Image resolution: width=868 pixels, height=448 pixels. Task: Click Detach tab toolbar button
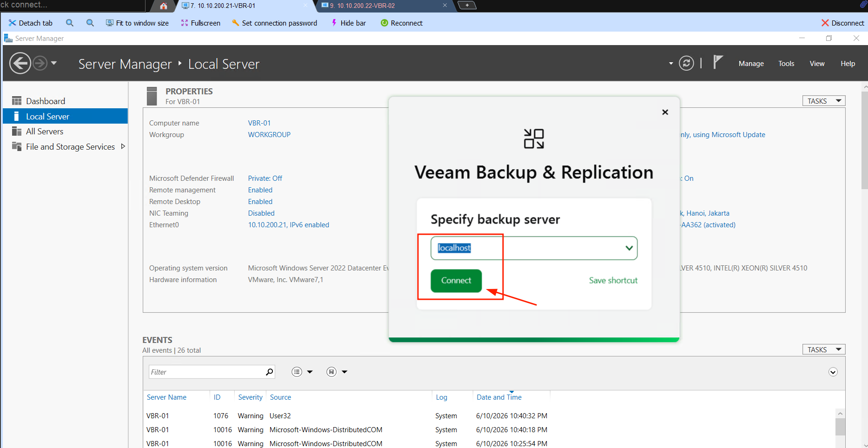[x=31, y=23]
